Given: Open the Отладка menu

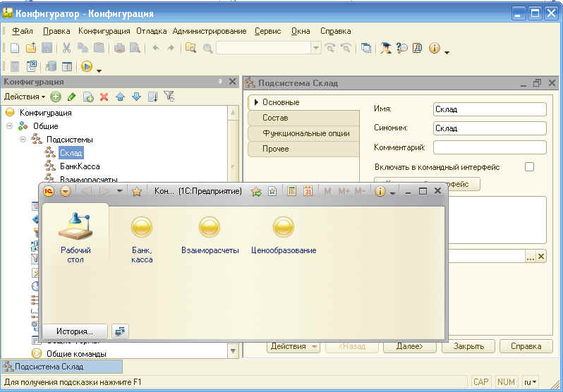Looking at the screenshot, I should coord(151,31).
